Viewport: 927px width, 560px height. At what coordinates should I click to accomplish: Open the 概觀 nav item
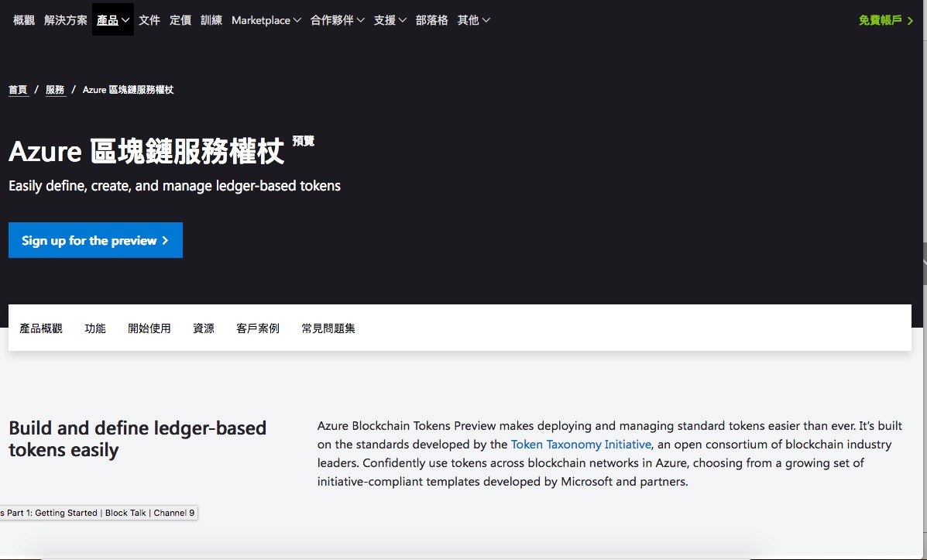[24, 20]
